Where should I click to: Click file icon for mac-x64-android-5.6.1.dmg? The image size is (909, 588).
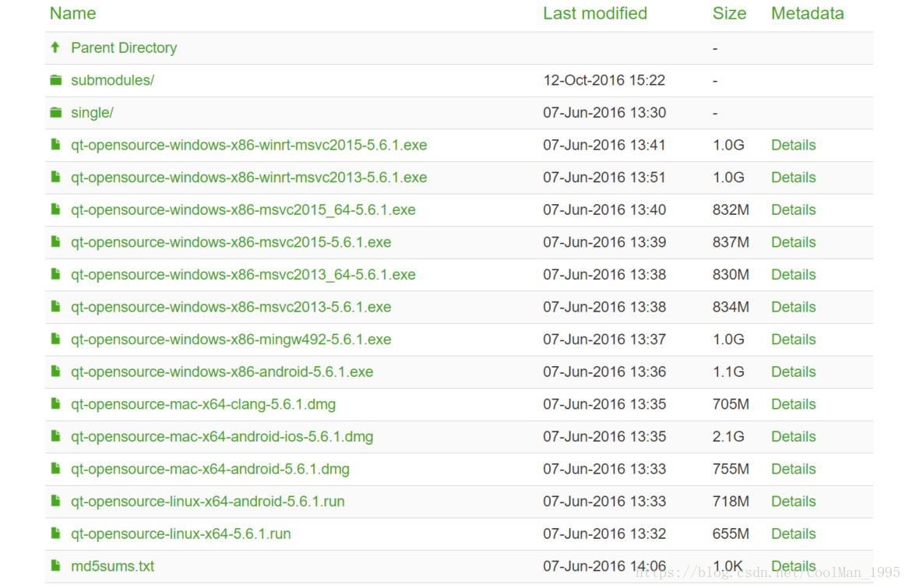click(x=55, y=469)
